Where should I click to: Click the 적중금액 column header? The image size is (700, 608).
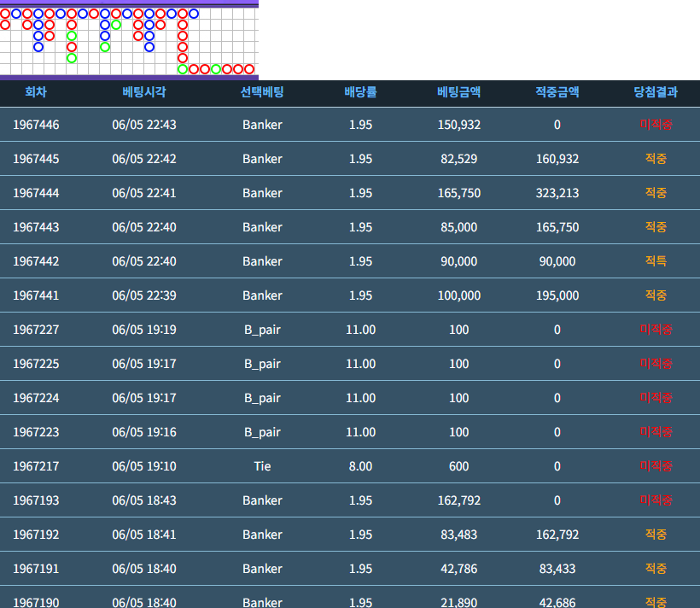click(x=557, y=92)
